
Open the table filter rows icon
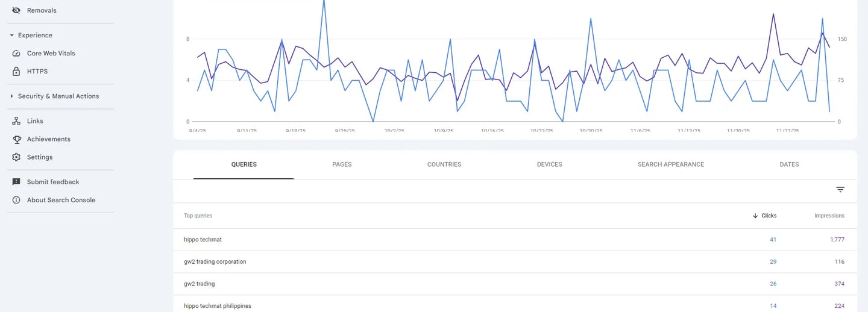[840, 190]
